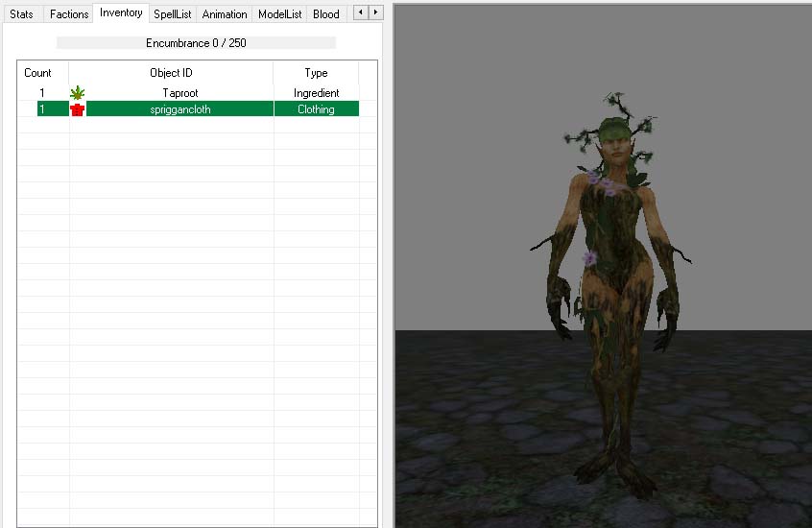This screenshot has width=812, height=528.
Task: Click the Clothing type cell
Action: click(x=316, y=109)
